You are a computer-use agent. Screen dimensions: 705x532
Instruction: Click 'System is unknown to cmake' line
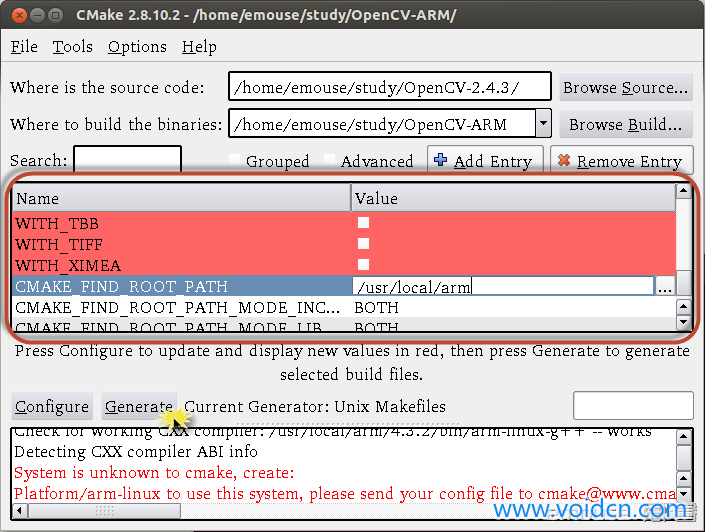tap(154, 473)
